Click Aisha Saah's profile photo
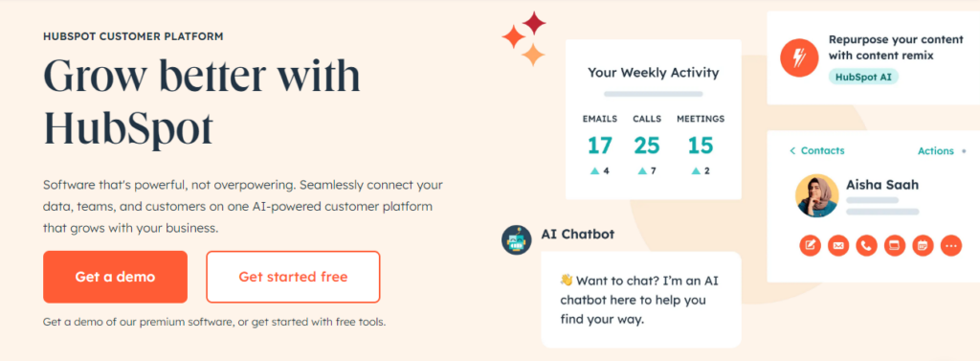 (x=817, y=196)
